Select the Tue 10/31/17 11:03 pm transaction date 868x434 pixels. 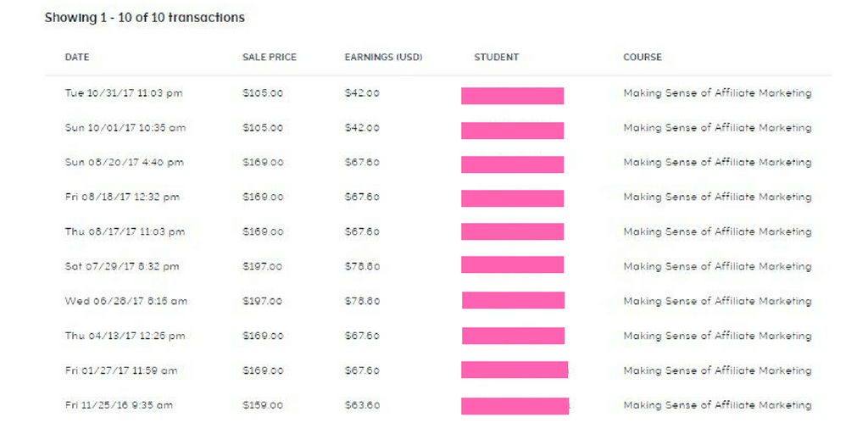tap(124, 93)
